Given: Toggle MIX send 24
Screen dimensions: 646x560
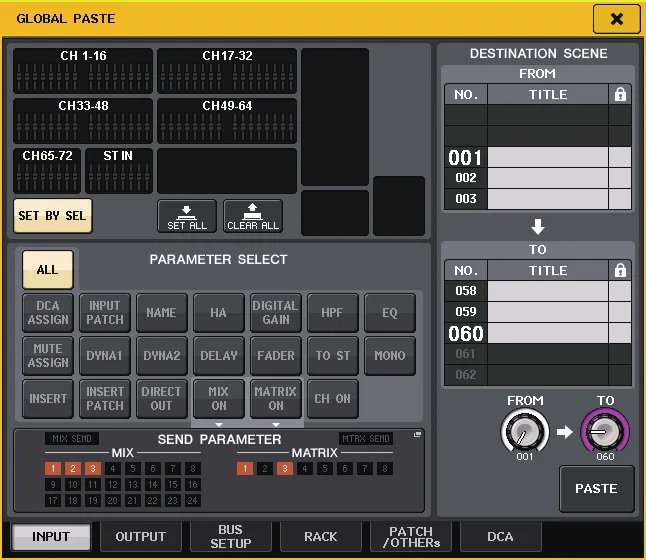Looking at the screenshot, I should (x=193, y=501).
